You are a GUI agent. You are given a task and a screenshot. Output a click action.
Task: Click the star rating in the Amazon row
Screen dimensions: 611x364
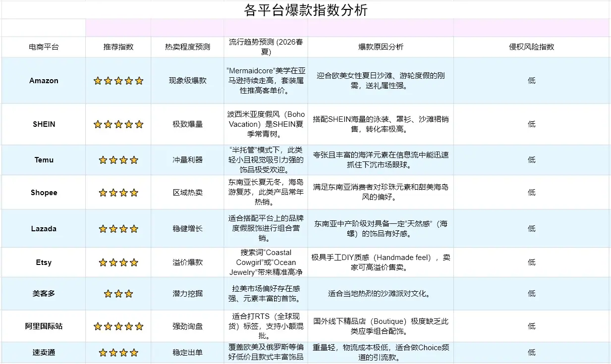tap(118, 81)
